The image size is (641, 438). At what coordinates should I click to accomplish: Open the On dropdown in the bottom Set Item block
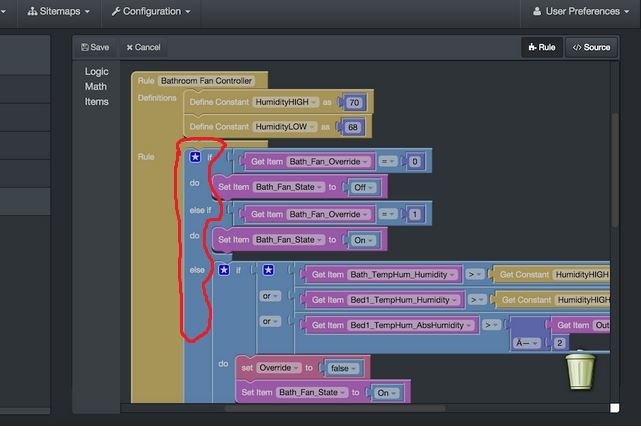[386, 393]
